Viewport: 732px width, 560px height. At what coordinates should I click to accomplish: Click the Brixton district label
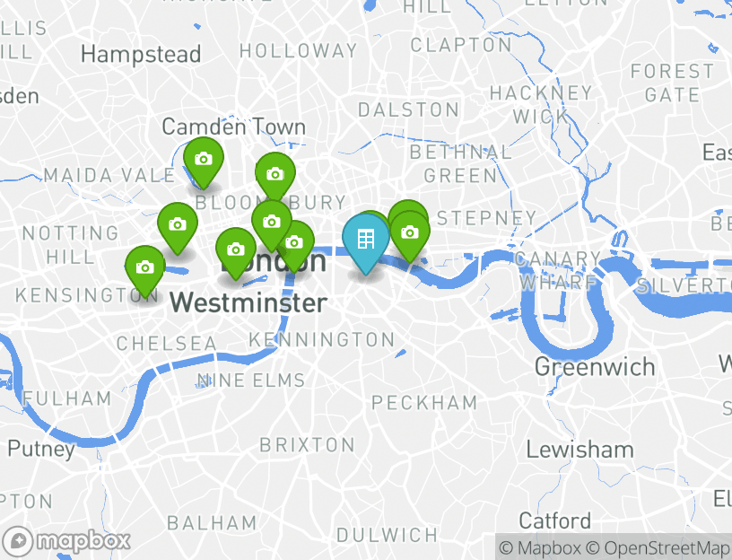pyautogui.click(x=307, y=445)
